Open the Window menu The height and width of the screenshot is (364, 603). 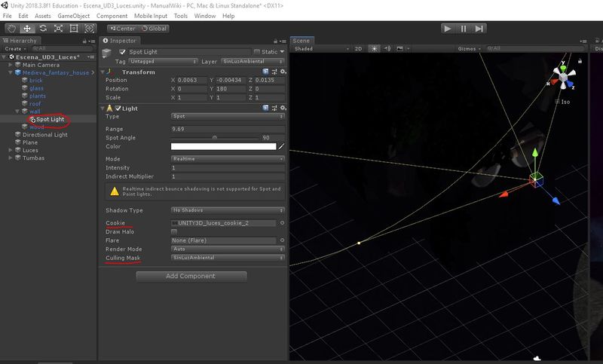click(204, 16)
